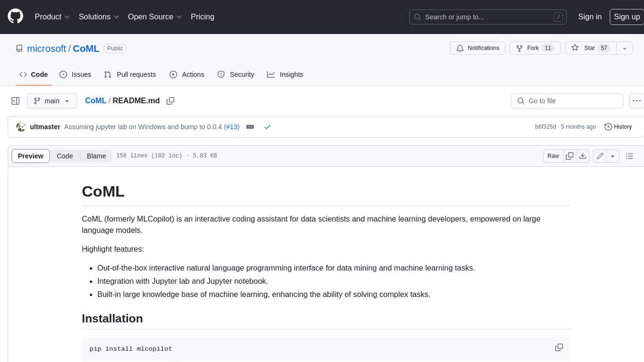Switch to the Issues tab
Image resolution: width=644 pixels, height=362 pixels.
point(75,74)
